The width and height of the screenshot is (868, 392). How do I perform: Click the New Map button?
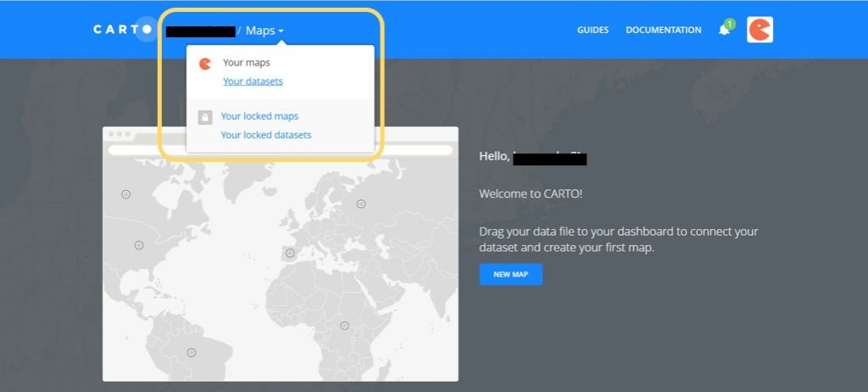(x=511, y=274)
